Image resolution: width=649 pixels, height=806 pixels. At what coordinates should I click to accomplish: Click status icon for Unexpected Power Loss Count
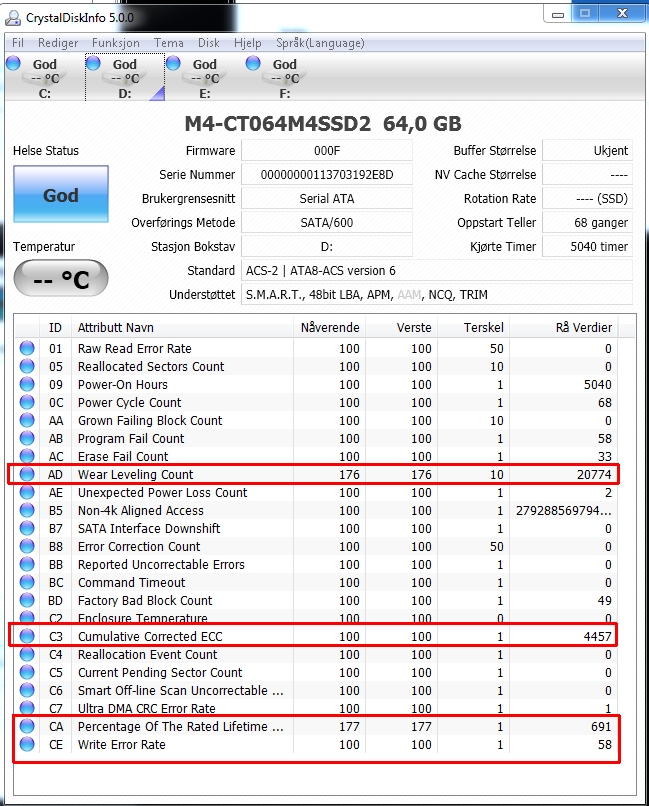(x=27, y=492)
